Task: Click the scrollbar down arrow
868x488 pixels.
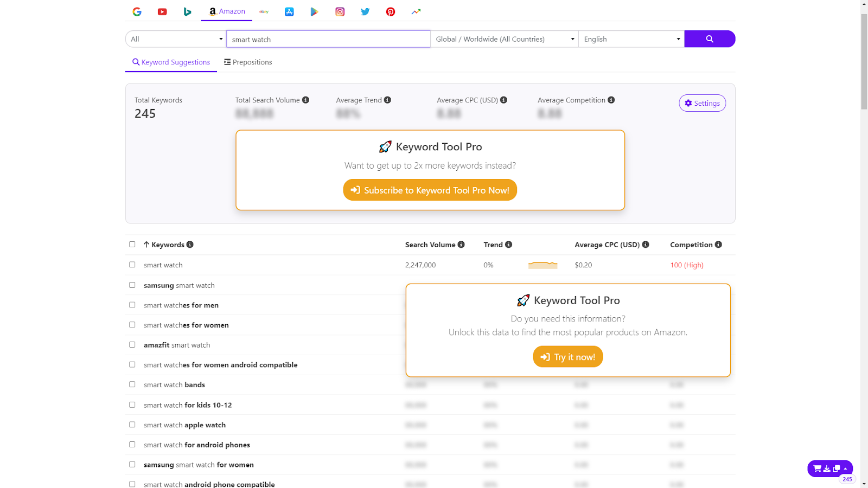Action: tap(864, 484)
